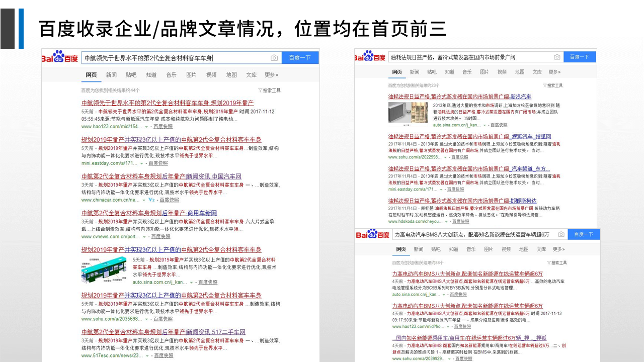Open 搜索工具 filter in bottom-right window

[x=556, y=262]
